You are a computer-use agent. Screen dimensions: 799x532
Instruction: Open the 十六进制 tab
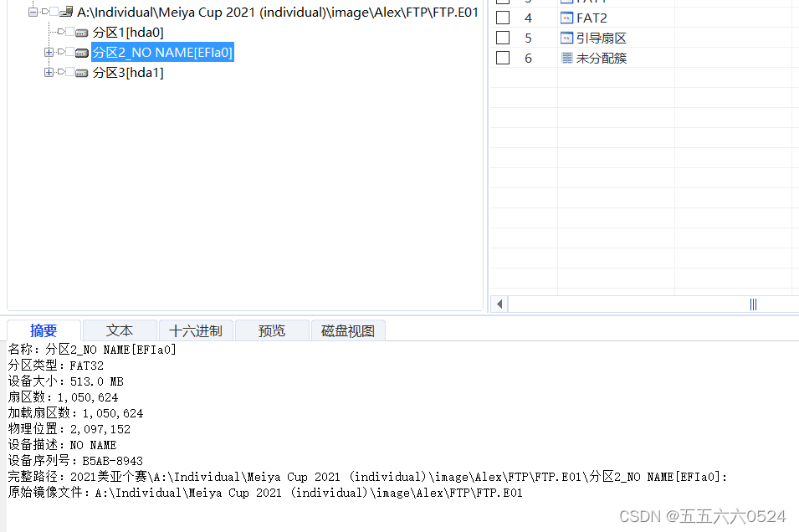click(196, 330)
